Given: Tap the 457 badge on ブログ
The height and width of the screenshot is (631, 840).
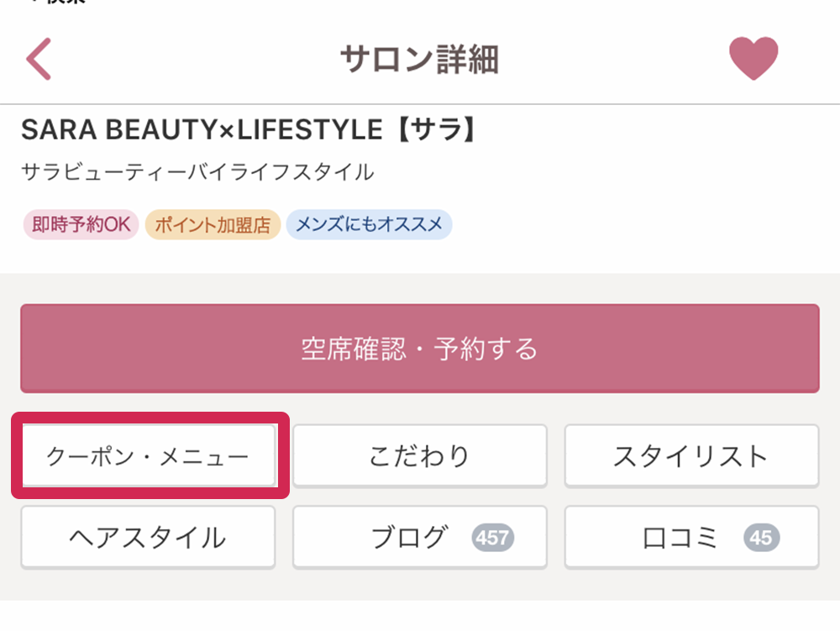Looking at the screenshot, I should 492,537.
